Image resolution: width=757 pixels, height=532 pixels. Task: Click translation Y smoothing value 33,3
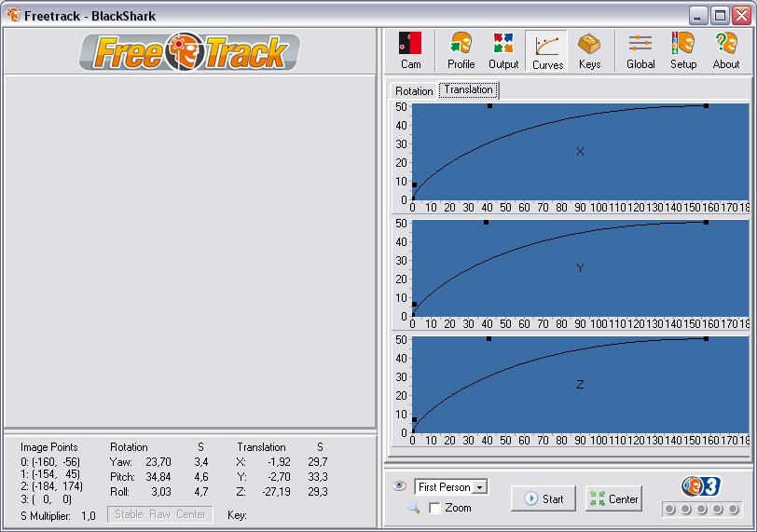click(318, 476)
